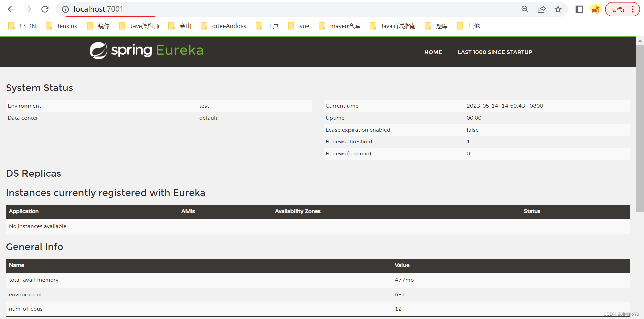This screenshot has height=319, width=644.
Task: Select the num-of-cpus value 12
Action: pyautogui.click(x=398, y=309)
